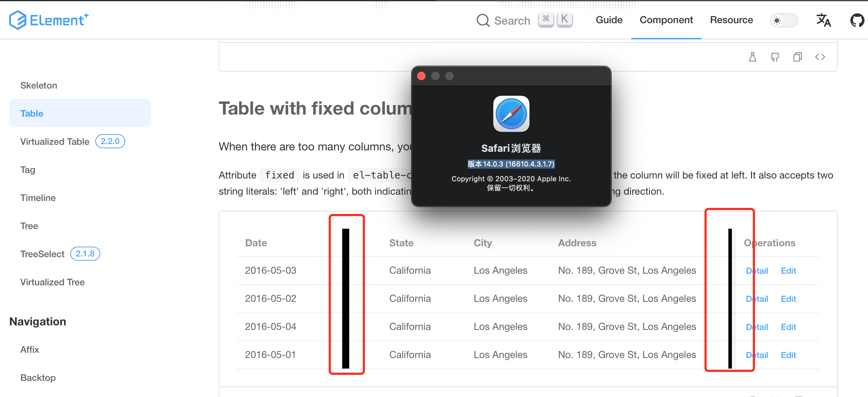Open the GitHub repository icon in header
This screenshot has width=868, height=397.
coord(857,20)
